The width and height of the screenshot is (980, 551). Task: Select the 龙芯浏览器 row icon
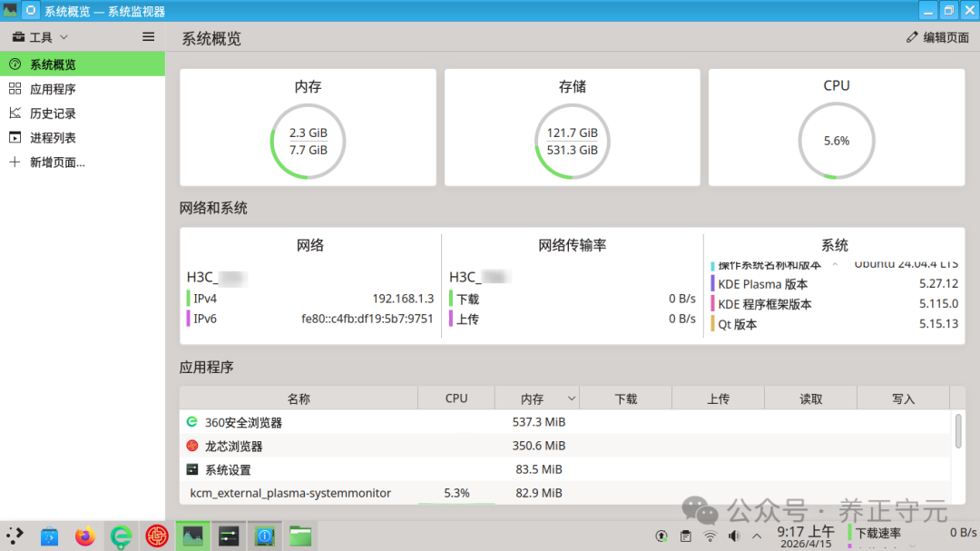pos(191,446)
